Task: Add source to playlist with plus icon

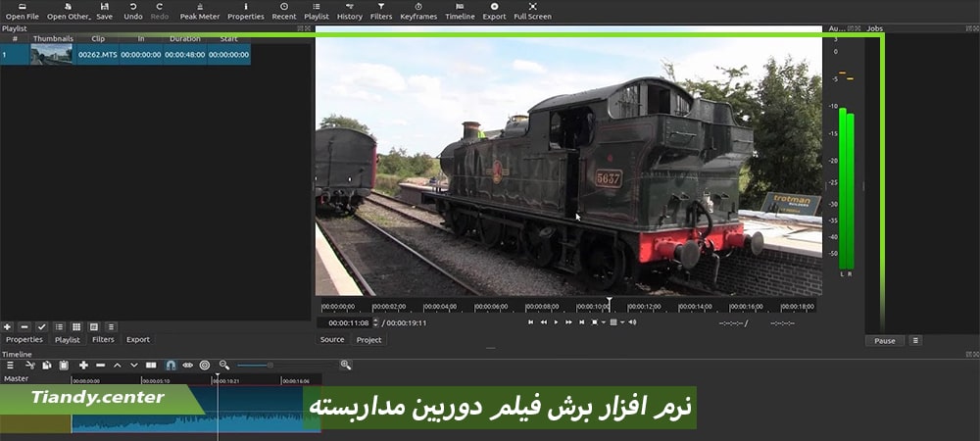Action: point(8,326)
